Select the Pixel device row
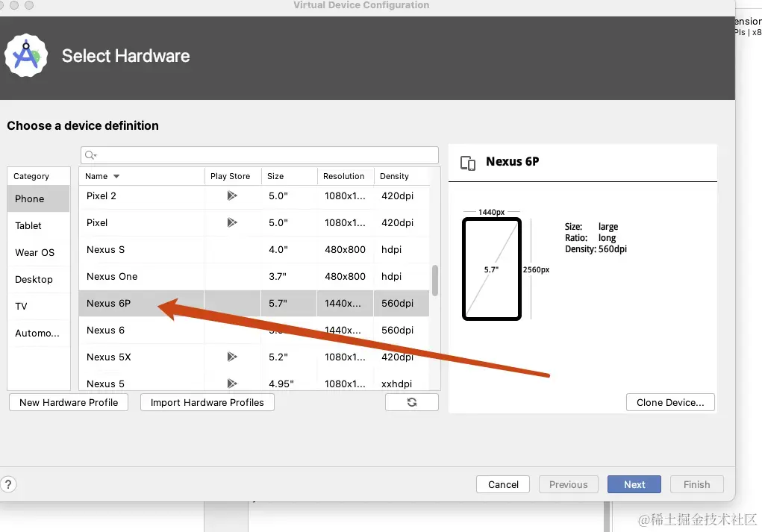762x532 pixels. click(x=254, y=222)
